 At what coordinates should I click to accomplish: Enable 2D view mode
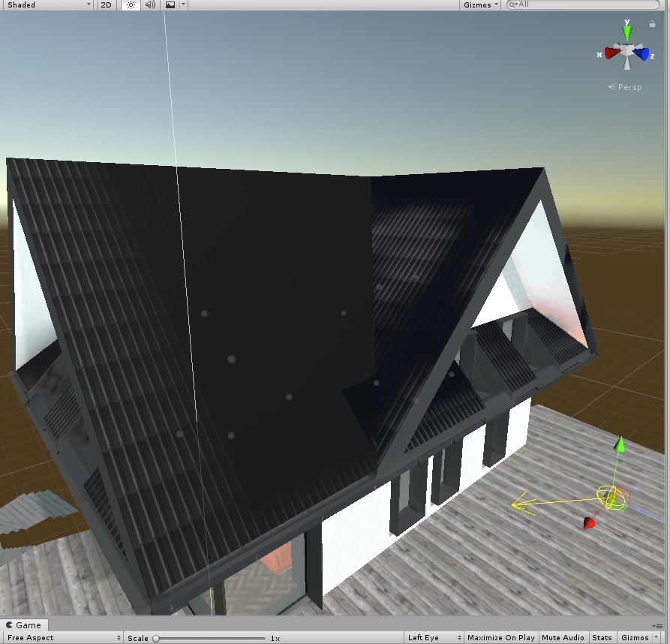tap(107, 5)
